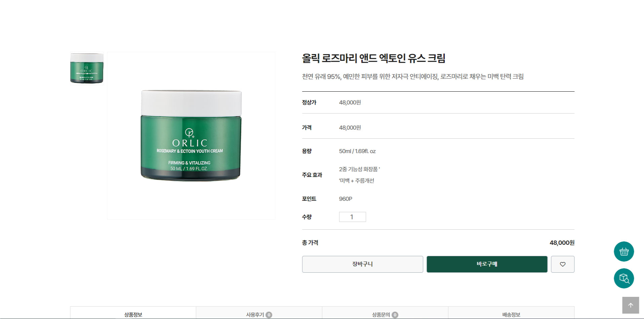Open the 사용후기 reviews tab
The height and width of the screenshot is (319, 644).
(x=259, y=313)
